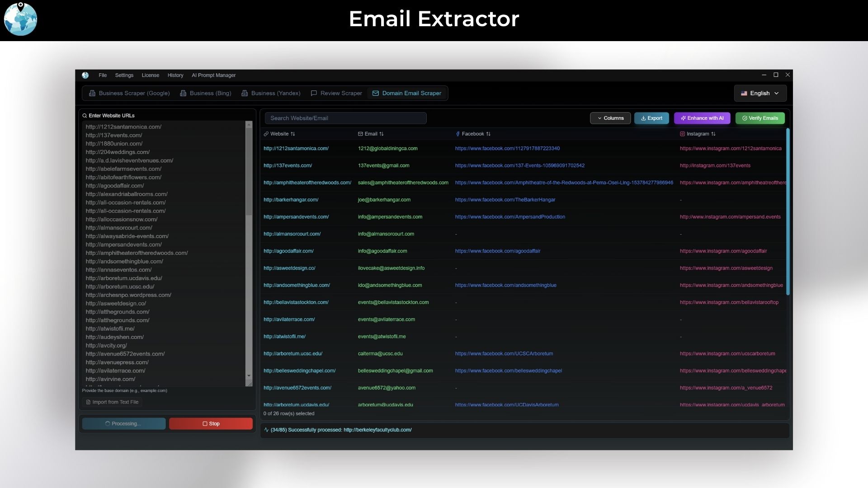Screen dimensions: 868x488
Task: Open the barkerhangar Facebook link
Action: click(505, 200)
